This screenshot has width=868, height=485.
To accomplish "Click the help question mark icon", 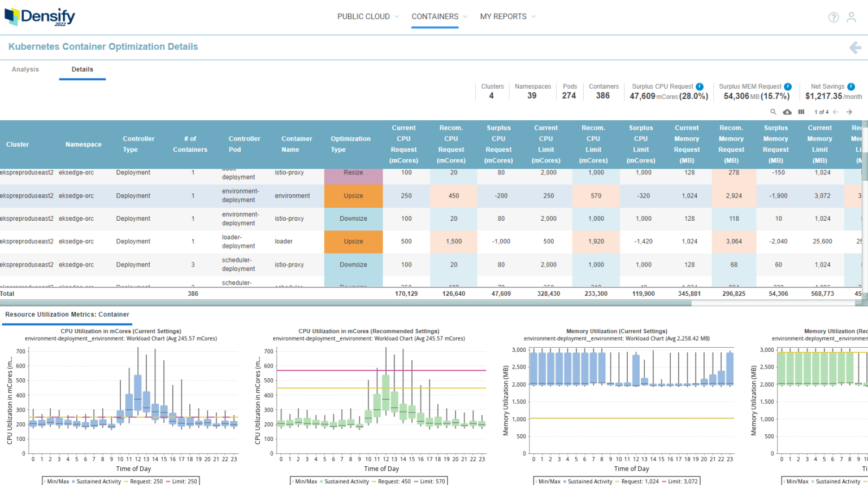I will click(834, 17).
